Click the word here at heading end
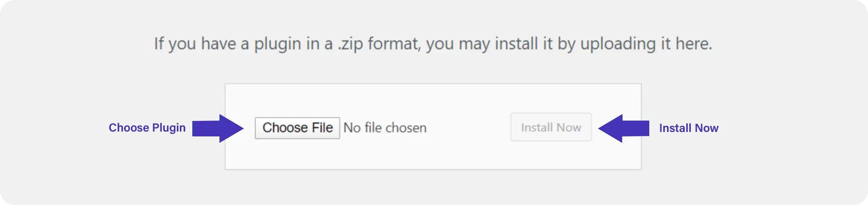 (x=693, y=44)
